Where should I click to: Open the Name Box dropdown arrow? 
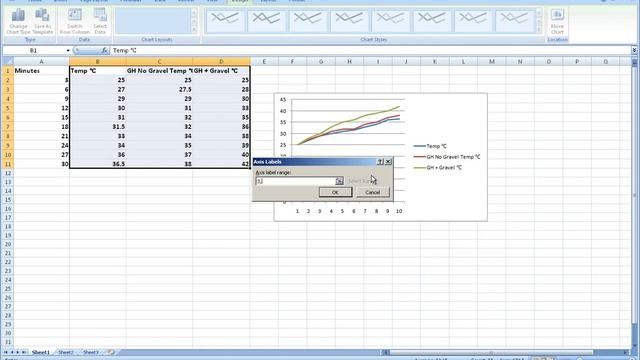point(68,50)
